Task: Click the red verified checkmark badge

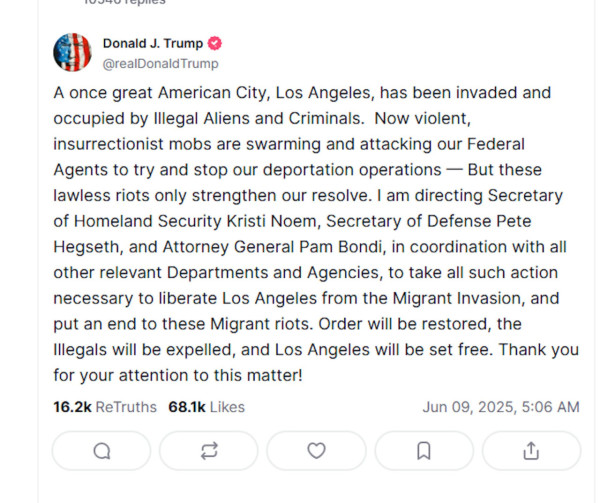Action: [215, 43]
